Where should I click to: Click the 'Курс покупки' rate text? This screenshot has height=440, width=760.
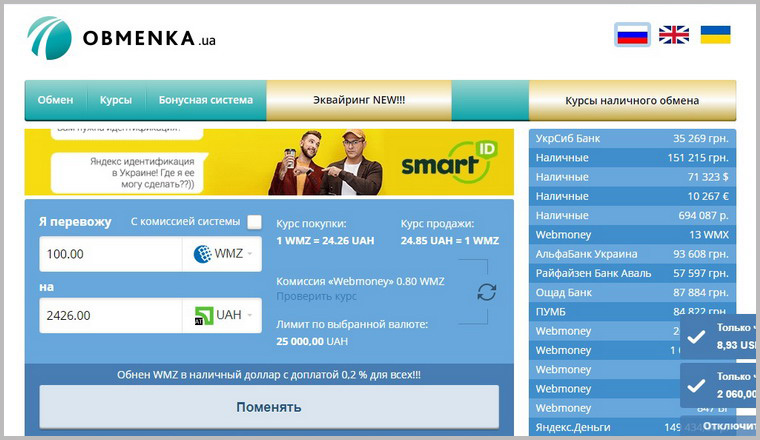coord(325,232)
